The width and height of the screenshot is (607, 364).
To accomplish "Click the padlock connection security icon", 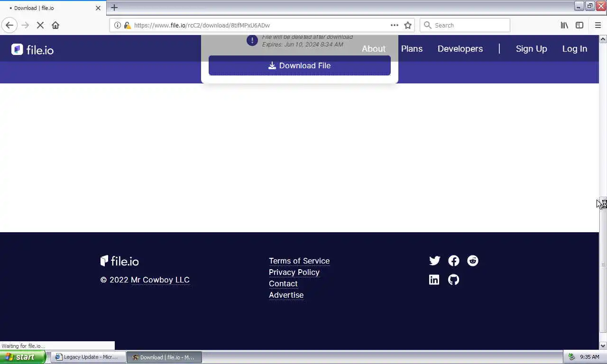I will click(x=127, y=25).
